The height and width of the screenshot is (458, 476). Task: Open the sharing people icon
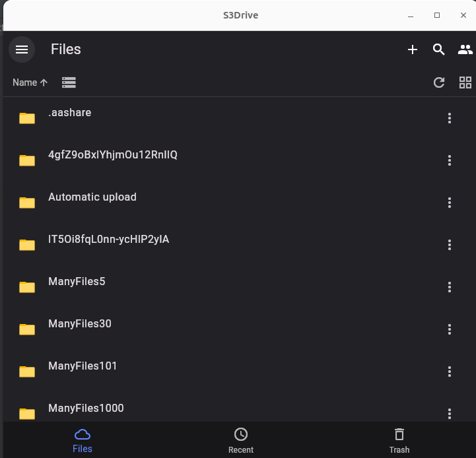[465, 49]
